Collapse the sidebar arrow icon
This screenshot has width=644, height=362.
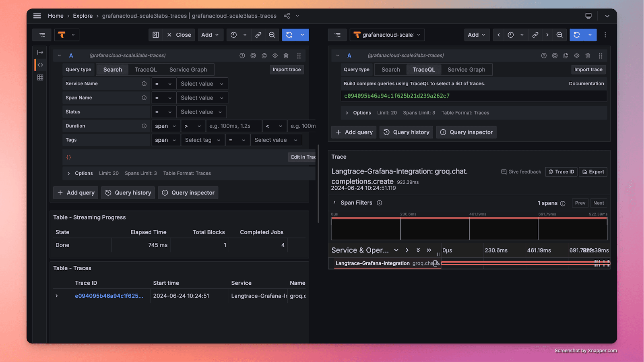tap(40, 52)
